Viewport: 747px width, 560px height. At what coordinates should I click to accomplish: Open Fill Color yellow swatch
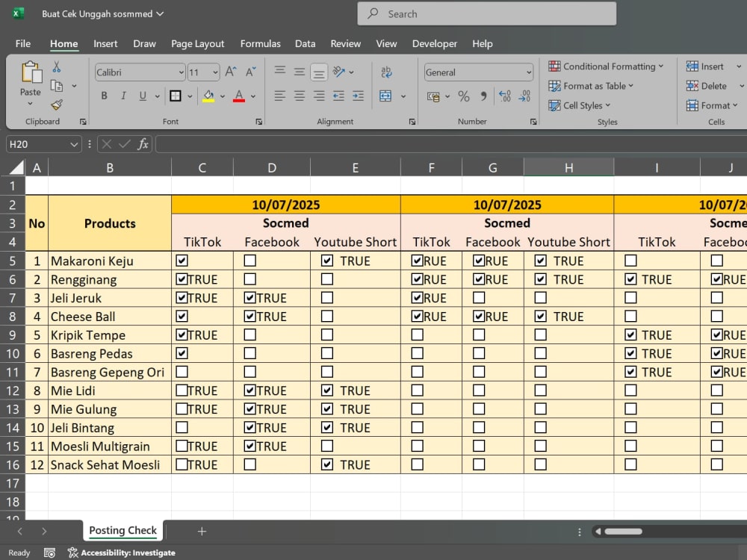point(208,96)
